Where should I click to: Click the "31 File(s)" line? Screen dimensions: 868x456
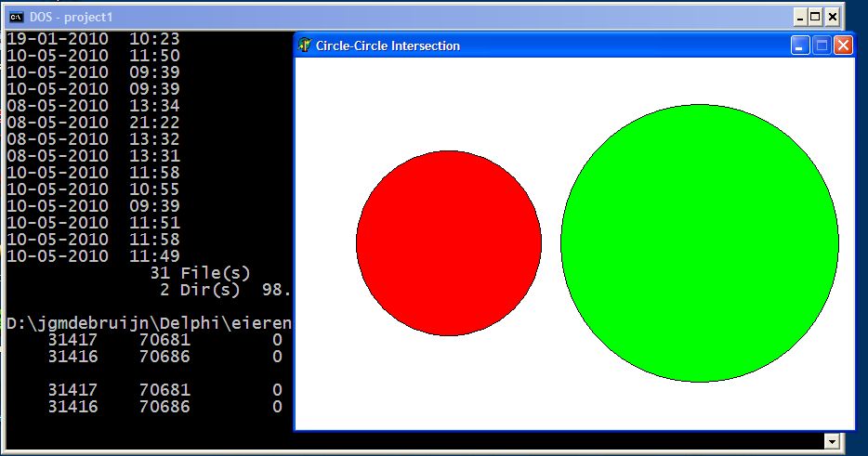point(200,273)
